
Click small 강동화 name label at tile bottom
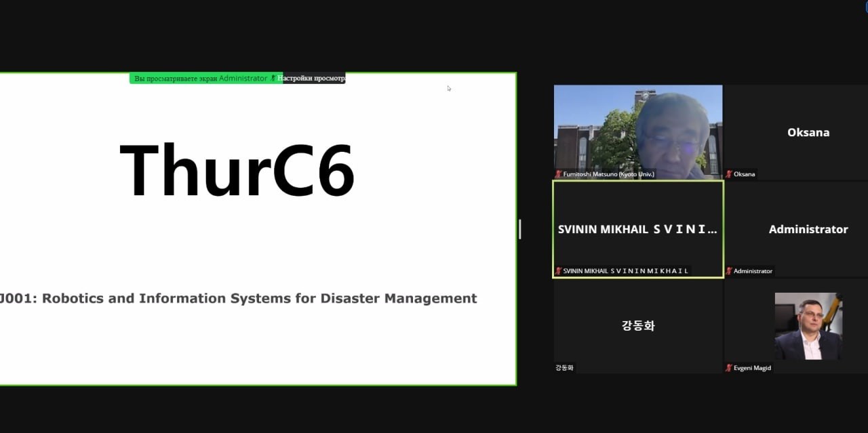click(x=564, y=368)
